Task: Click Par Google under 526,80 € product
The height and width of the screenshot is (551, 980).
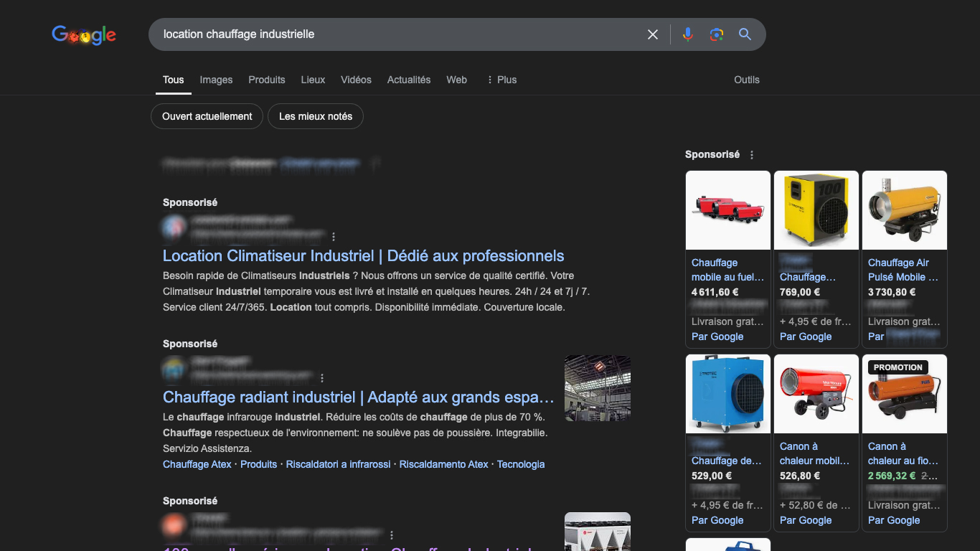Action: click(x=806, y=520)
